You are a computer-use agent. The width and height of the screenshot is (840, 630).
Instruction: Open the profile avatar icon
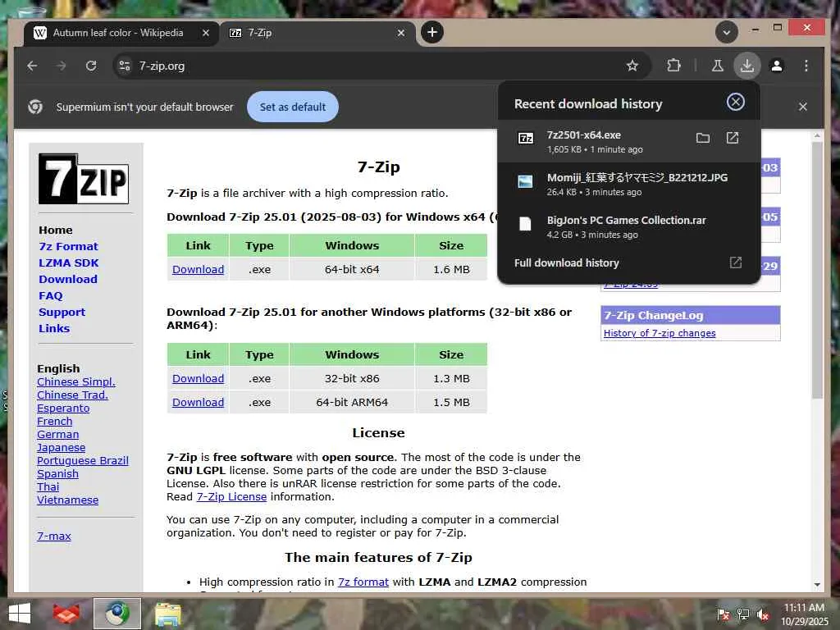776,66
